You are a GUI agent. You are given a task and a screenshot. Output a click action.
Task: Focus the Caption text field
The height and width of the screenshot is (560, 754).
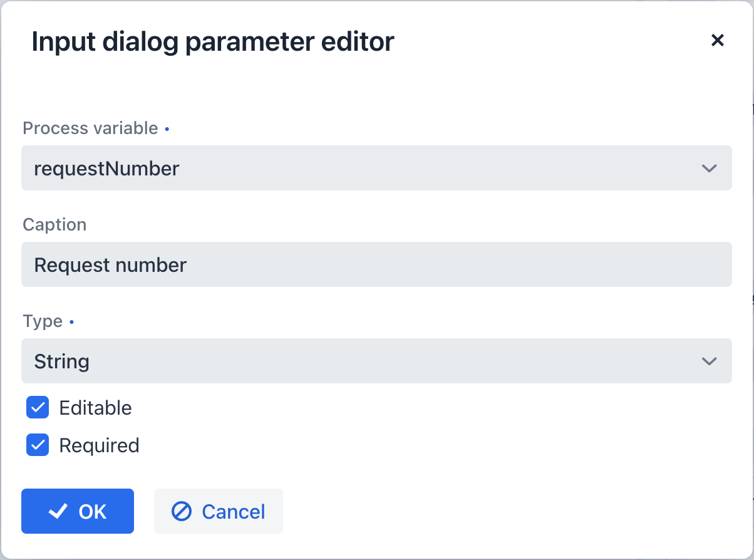point(376,265)
